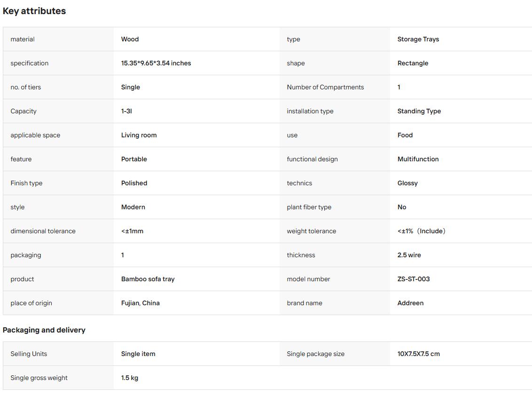Select the Polished finish type value
Viewport: 532px width, 404px height.
point(134,183)
